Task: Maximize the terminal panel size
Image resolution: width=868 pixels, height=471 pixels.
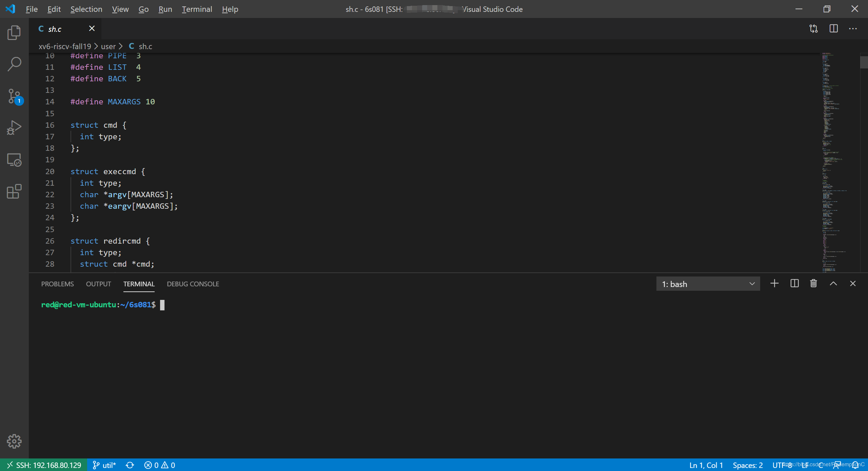Action: [x=833, y=284]
